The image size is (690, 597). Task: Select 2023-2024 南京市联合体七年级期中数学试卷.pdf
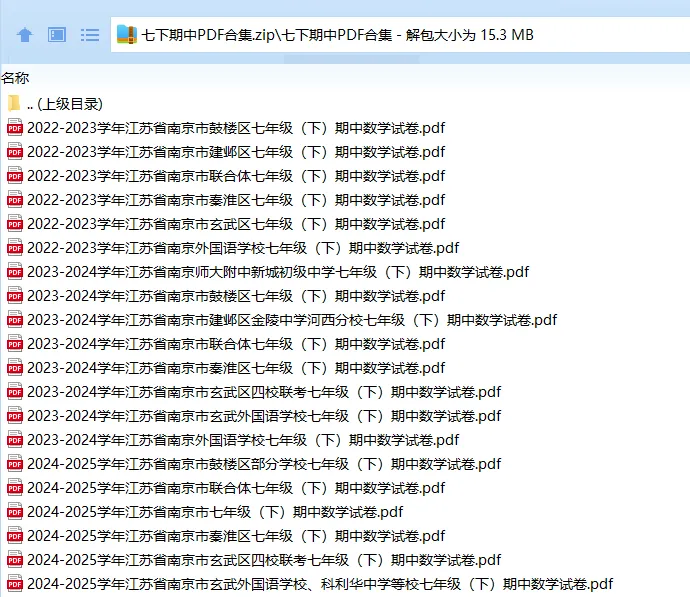point(236,344)
